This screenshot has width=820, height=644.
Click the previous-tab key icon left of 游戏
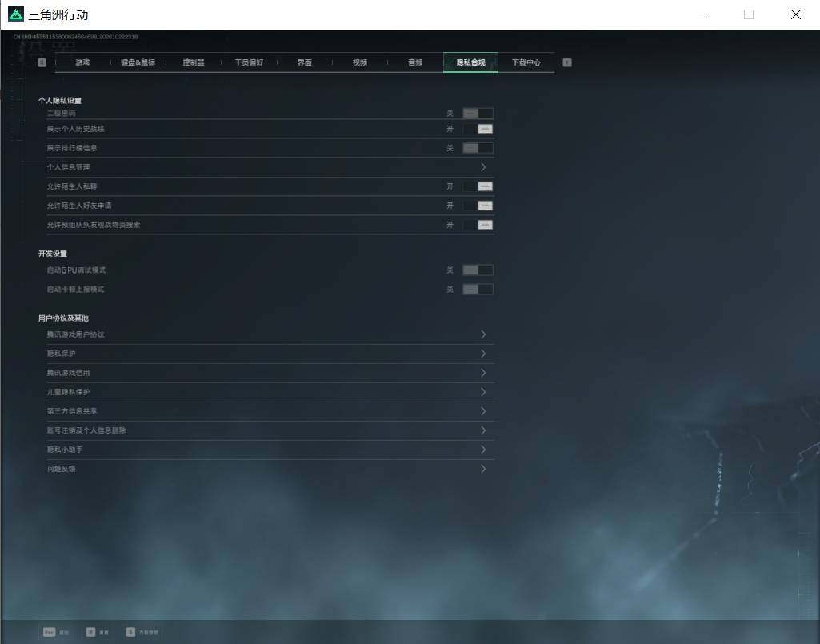coord(42,62)
